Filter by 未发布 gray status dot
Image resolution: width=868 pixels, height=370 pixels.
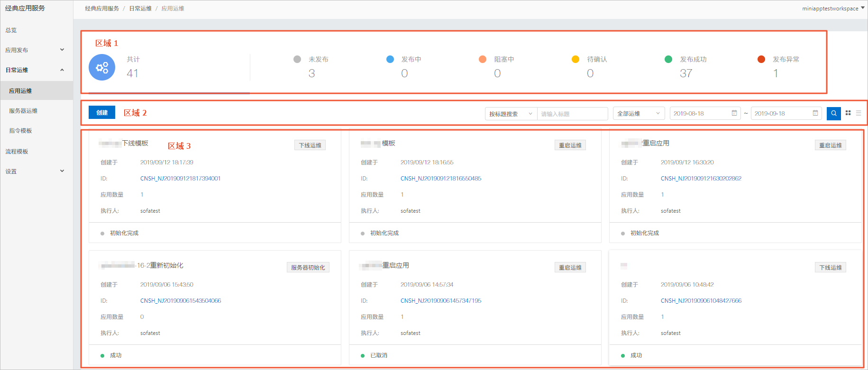pos(297,59)
